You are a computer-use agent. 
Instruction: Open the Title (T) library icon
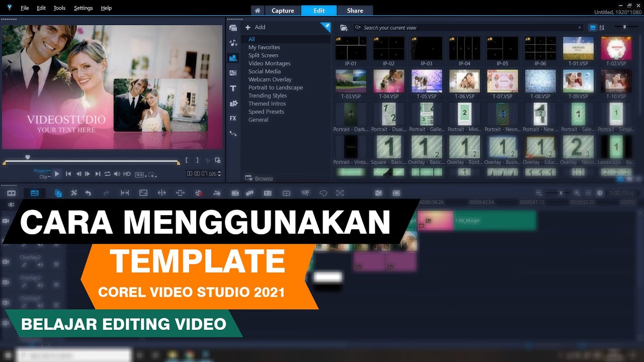[233, 88]
